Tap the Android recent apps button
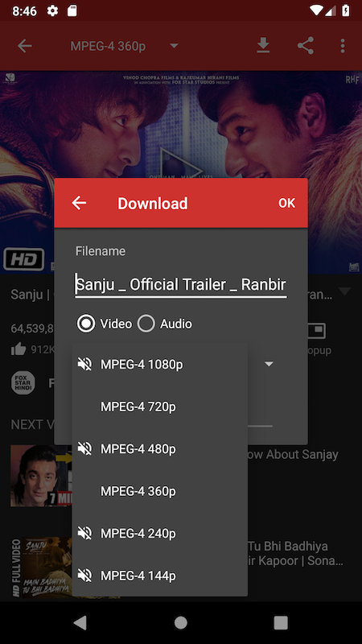 (281, 623)
